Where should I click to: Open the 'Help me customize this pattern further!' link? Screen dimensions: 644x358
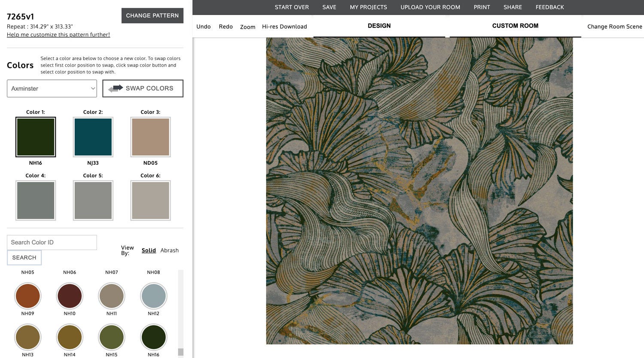[58, 35]
